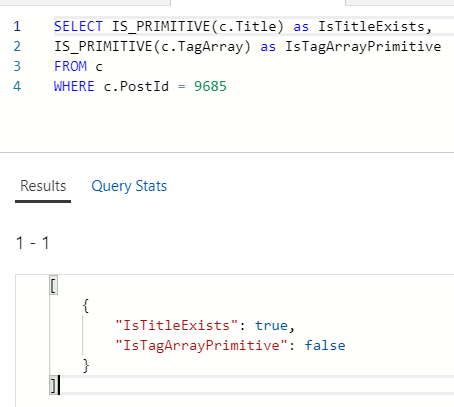Screen dimensions: 454x407
Task: Click line number 1 in the editor gutter
Action: point(17,26)
